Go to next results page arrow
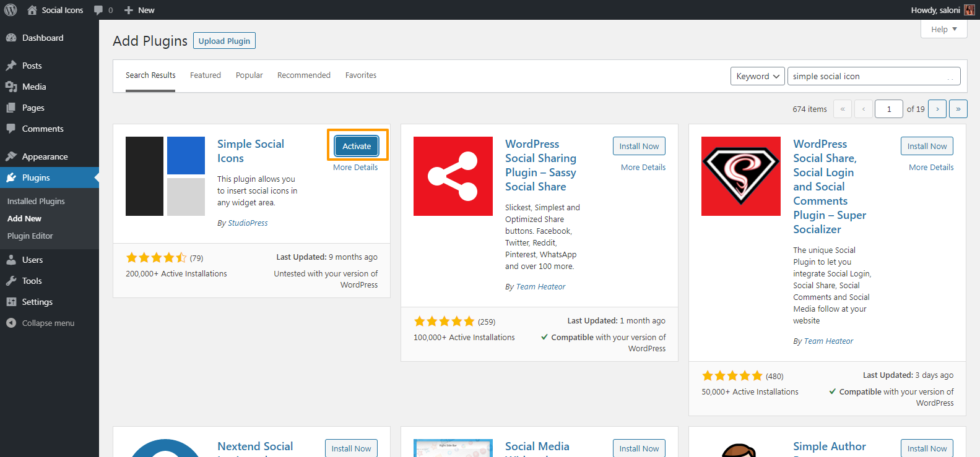980x457 pixels. point(937,109)
